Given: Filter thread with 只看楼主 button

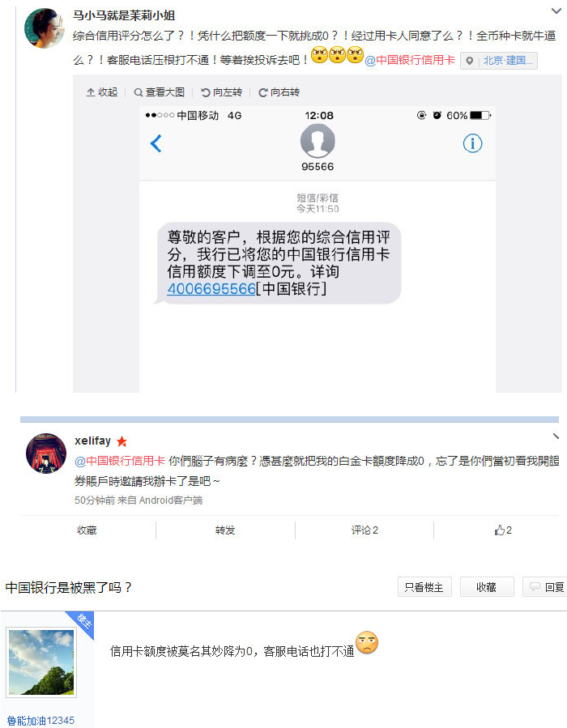Looking at the screenshot, I should pos(424,587).
